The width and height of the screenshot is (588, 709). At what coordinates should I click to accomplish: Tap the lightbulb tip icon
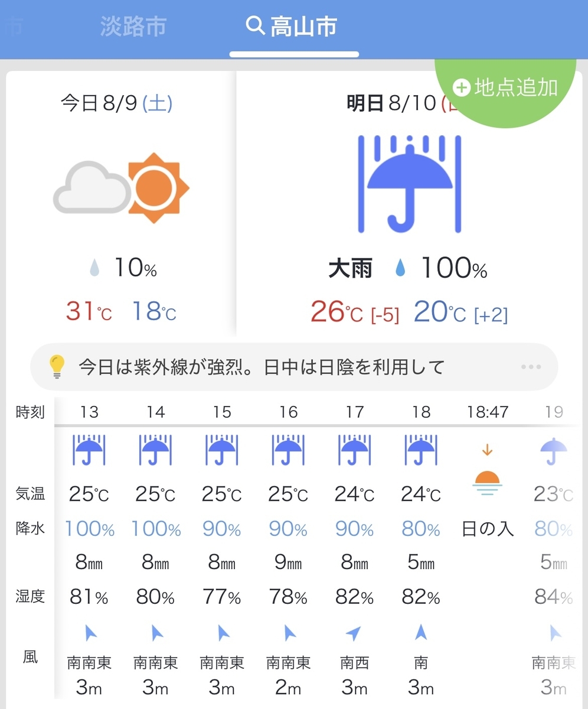(x=57, y=367)
